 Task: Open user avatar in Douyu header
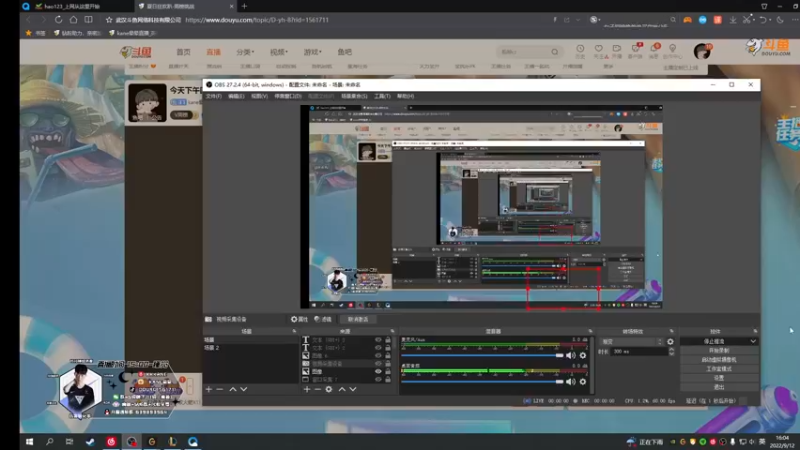click(x=703, y=51)
